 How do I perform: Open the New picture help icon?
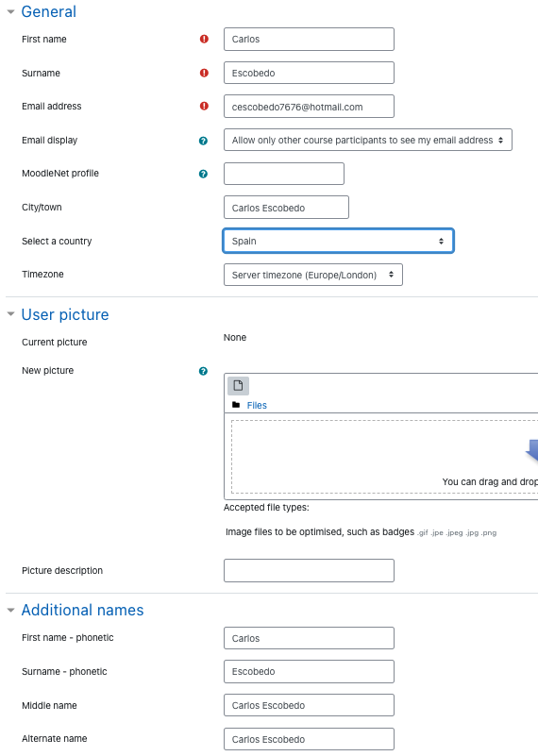click(203, 371)
